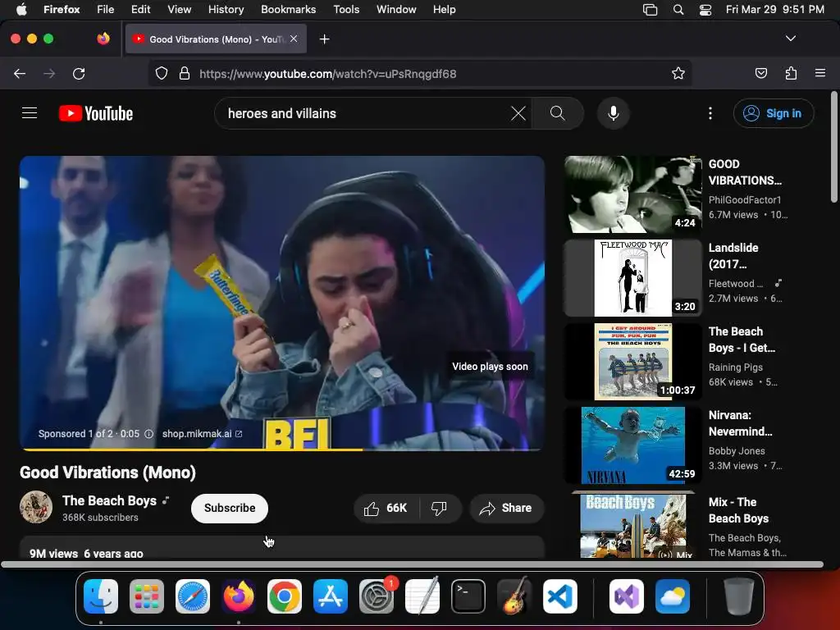The width and height of the screenshot is (840, 630).
Task: Open Nirvana: Nevermind video title
Action: coord(741,423)
